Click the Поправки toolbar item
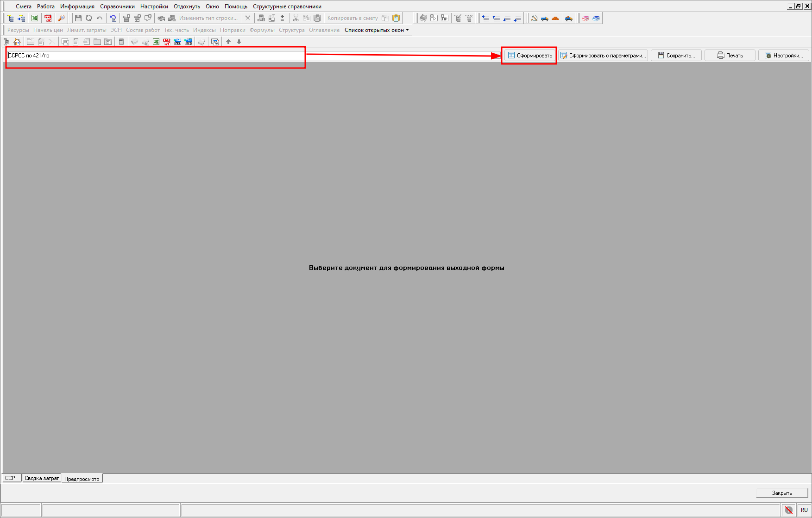 click(x=233, y=30)
